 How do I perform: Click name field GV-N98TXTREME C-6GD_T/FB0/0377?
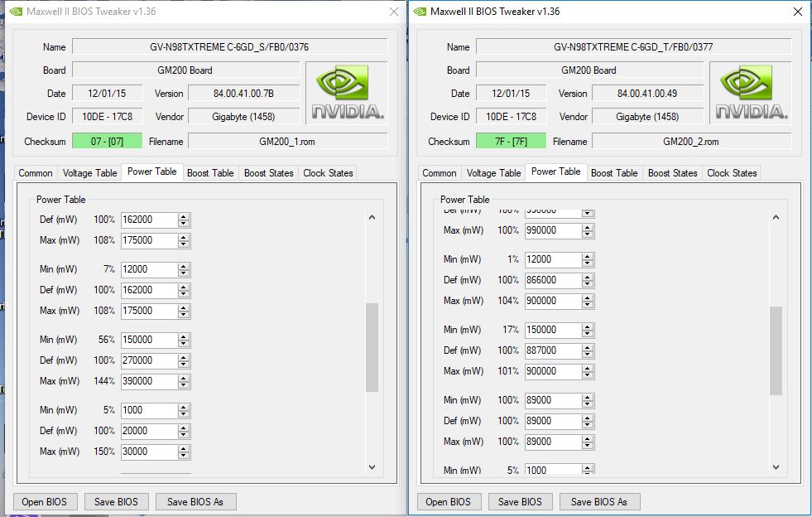coord(633,46)
